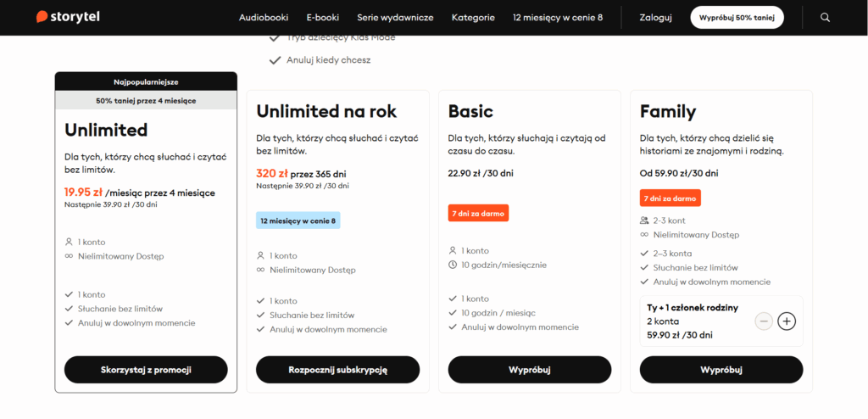The image size is (868, 419).
Task: Open the 12 miesięcy w cenie 8 offer
Action: [x=558, y=17]
